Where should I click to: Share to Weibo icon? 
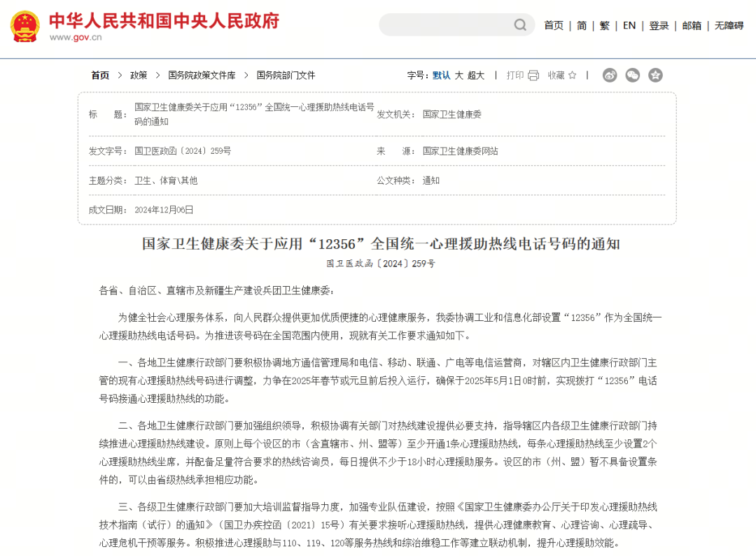point(610,75)
